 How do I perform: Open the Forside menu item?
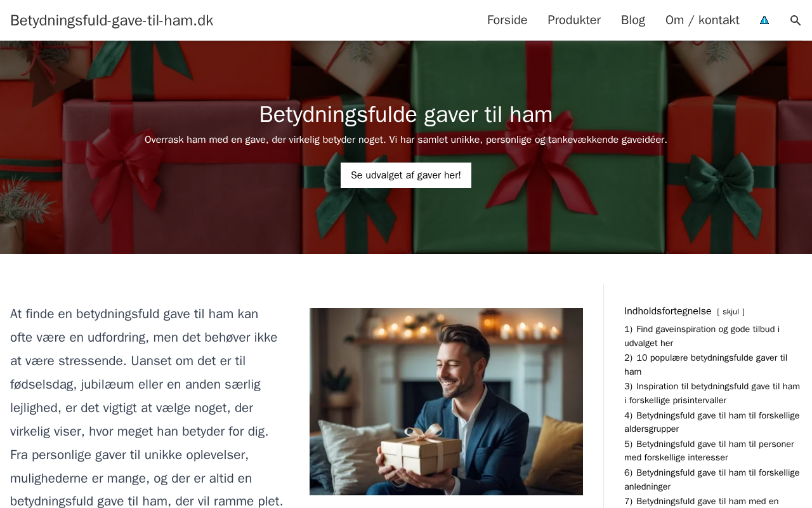point(507,20)
